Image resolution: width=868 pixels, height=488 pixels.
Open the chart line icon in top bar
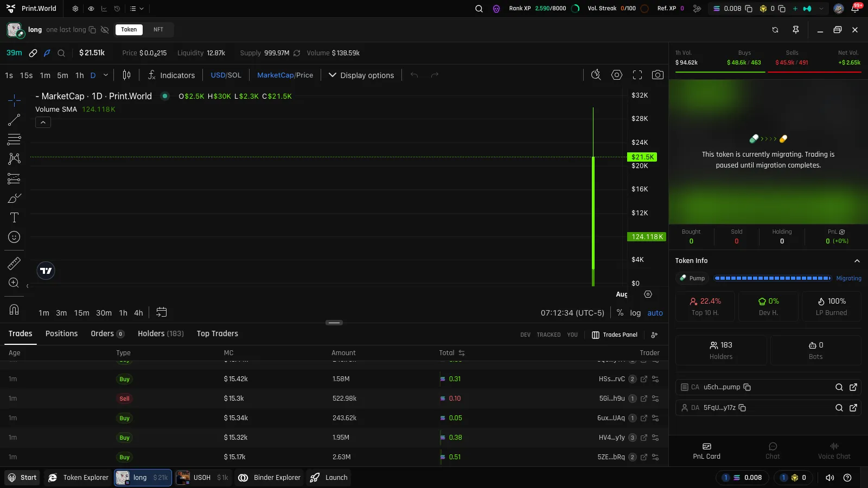tap(104, 9)
